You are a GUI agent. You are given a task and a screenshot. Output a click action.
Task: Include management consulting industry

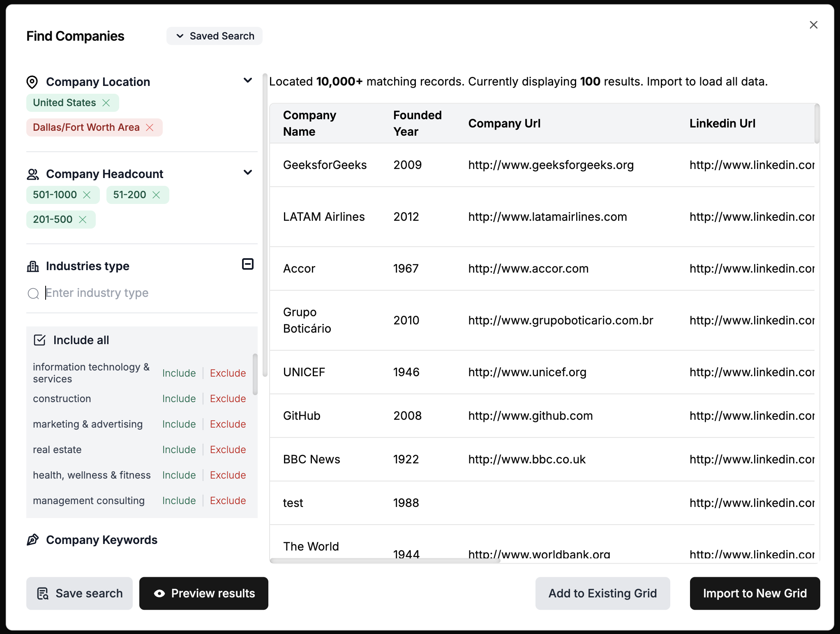coord(179,500)
